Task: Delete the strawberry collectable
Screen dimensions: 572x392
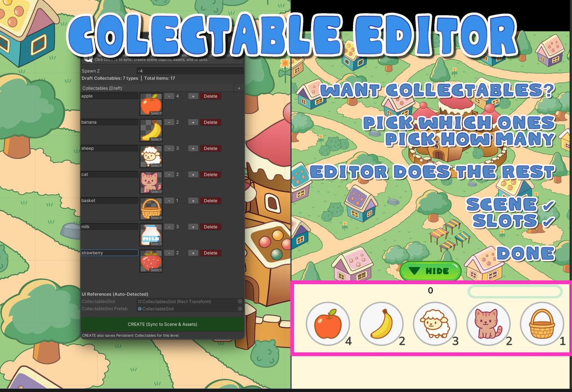Action: (210, 253)
